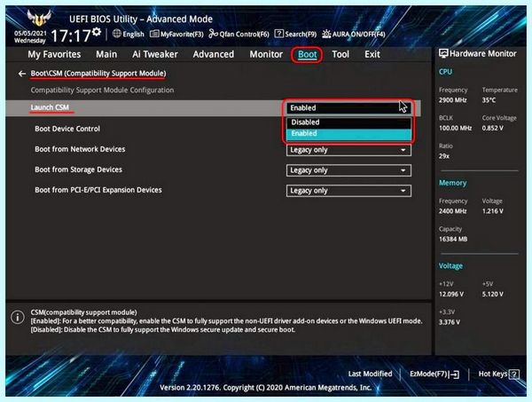The width and height of the screenshot is (532, 402).
Task: Click the TUF logo
Action: 39,18
